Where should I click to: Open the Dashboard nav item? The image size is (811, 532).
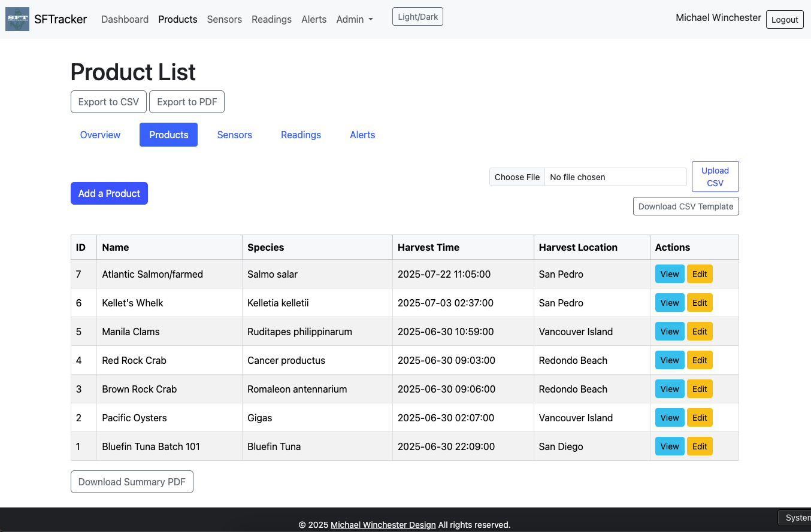pos(125,19)
